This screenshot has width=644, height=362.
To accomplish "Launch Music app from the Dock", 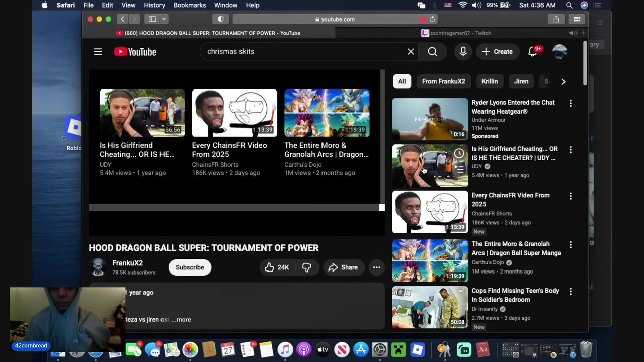I will 285,349.
